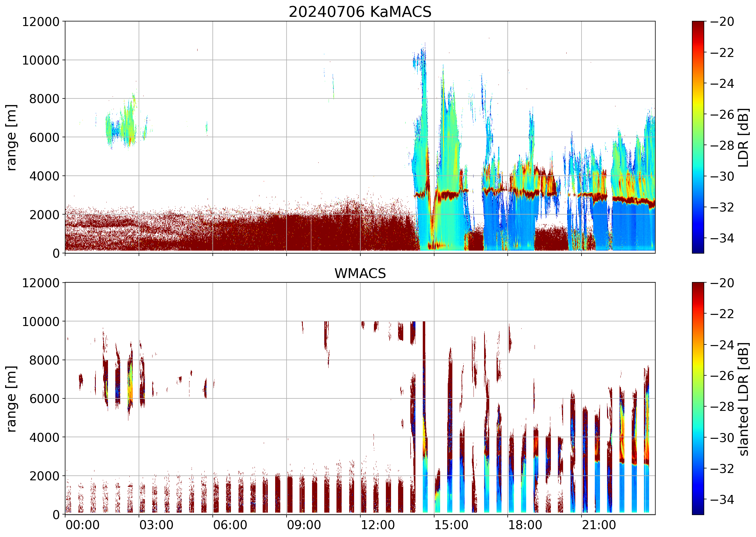Click the bottom plot's range [m] axis label
Screen dimensions: 756x537
click(x=11, y=399)
